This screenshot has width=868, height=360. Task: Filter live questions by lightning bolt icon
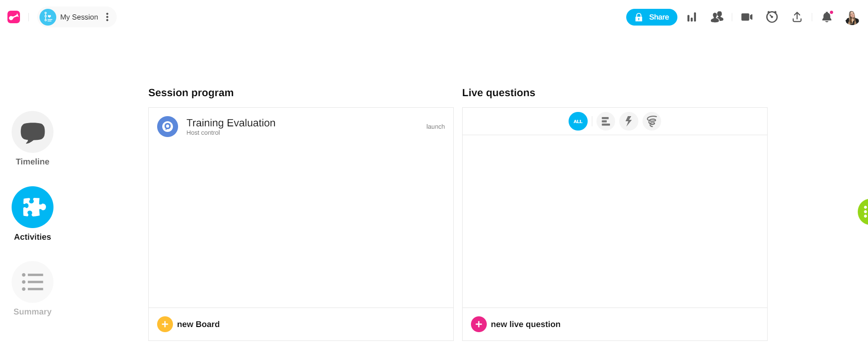(x=629, y=121)
